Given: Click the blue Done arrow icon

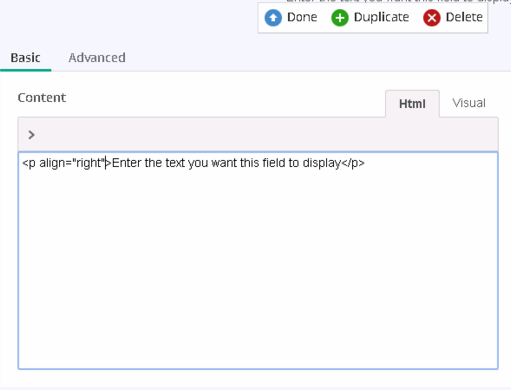Looking at the screenshot, I should click(273, 17).
